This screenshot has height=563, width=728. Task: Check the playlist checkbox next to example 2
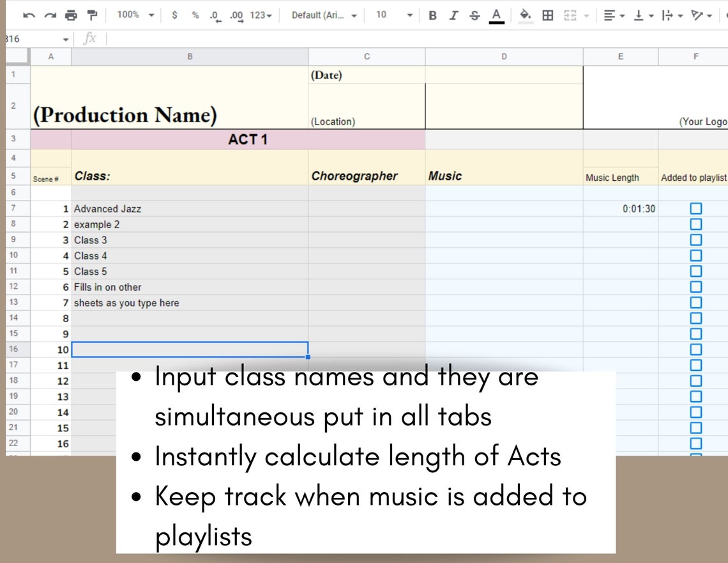point(695,224)
